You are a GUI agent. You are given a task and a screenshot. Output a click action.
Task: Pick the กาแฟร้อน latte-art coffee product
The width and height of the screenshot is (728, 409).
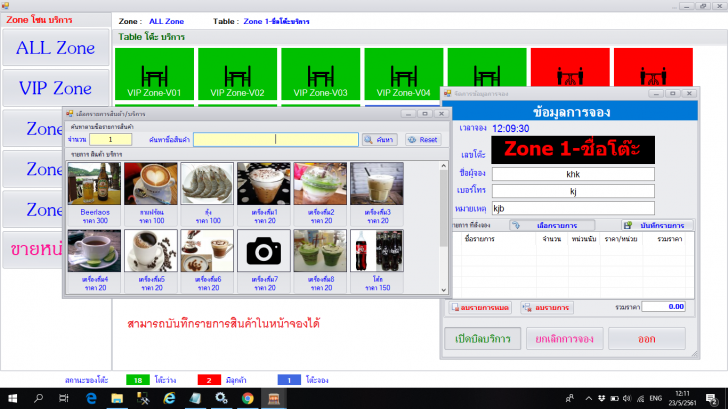[x=151, y=184]
